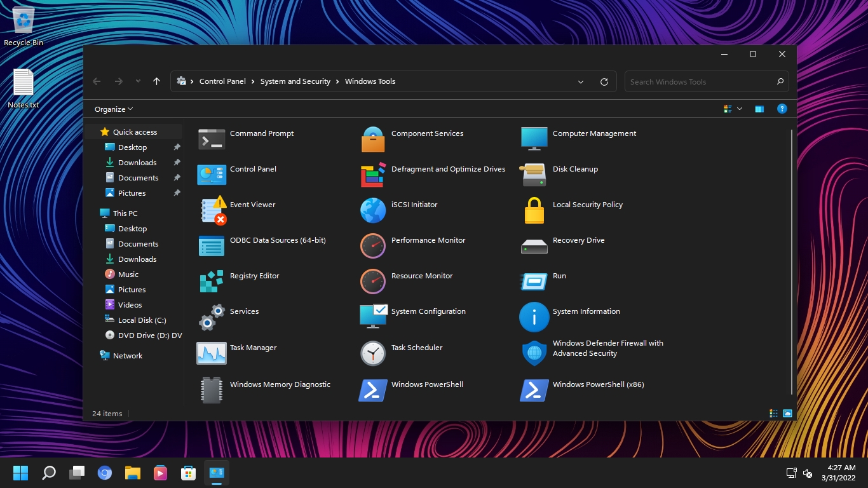
Task: Show the preview pane
Action: (x=759, y=109)
